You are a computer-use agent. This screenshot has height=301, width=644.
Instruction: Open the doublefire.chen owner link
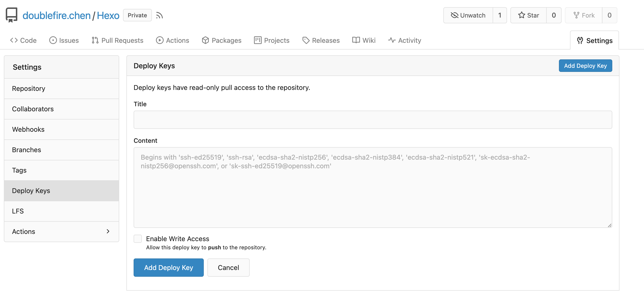(56, 16)
